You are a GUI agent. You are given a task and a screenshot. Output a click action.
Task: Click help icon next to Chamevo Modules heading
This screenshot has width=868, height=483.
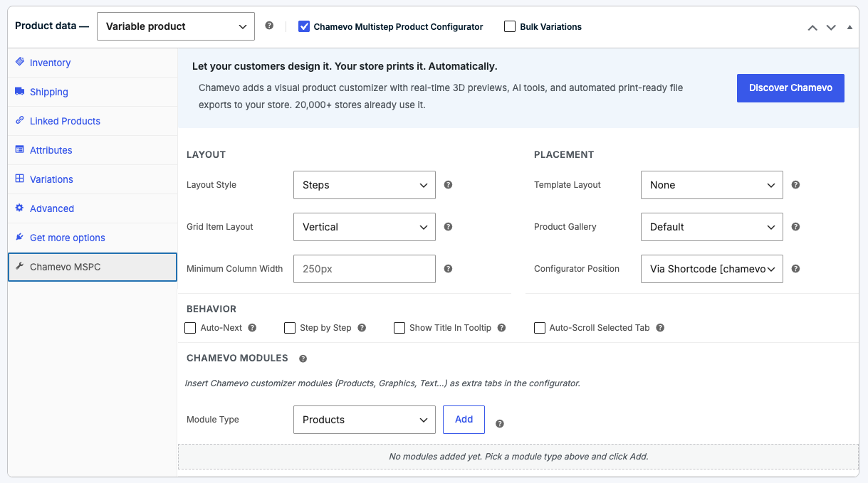(303, 359)
